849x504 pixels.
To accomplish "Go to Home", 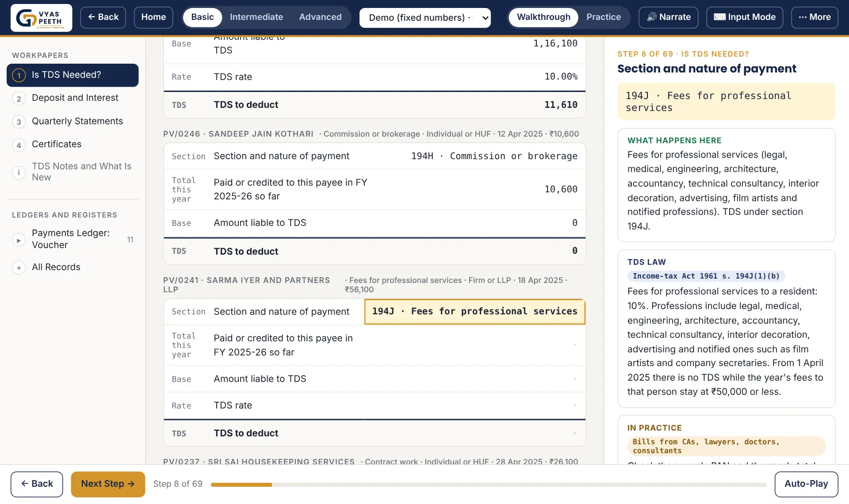I will tap(153, 17).
